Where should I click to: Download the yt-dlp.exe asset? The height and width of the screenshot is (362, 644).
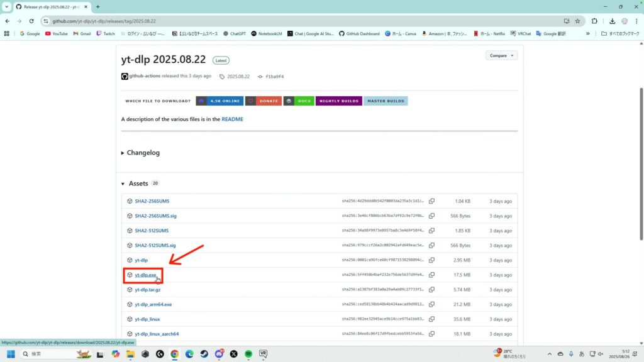point(145,275)
